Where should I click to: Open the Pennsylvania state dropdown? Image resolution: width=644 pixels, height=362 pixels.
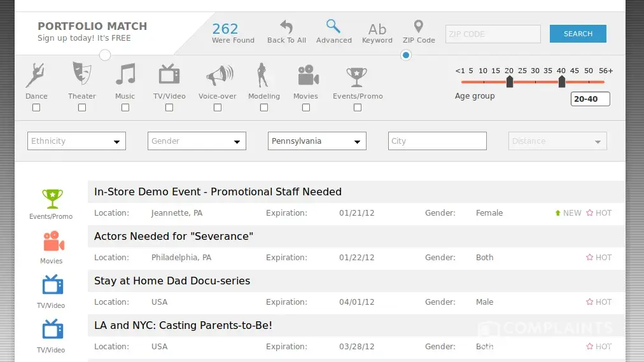tap(317, 141)
